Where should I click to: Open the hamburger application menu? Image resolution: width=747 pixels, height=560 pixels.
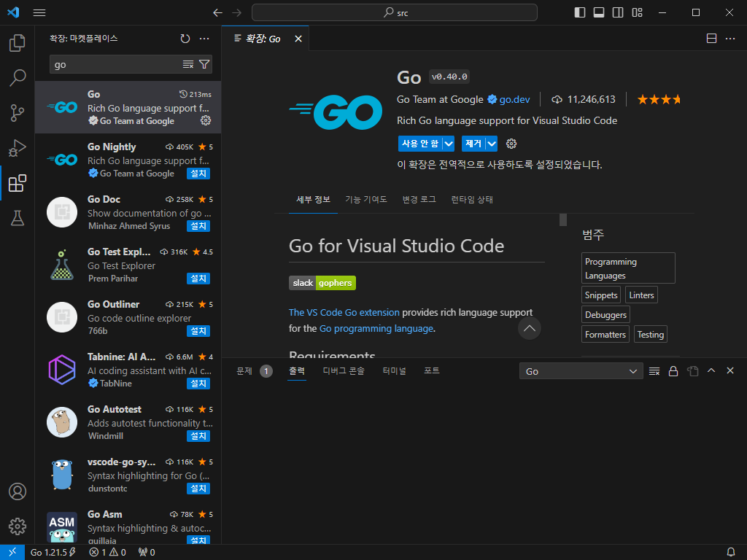(39, 13)
